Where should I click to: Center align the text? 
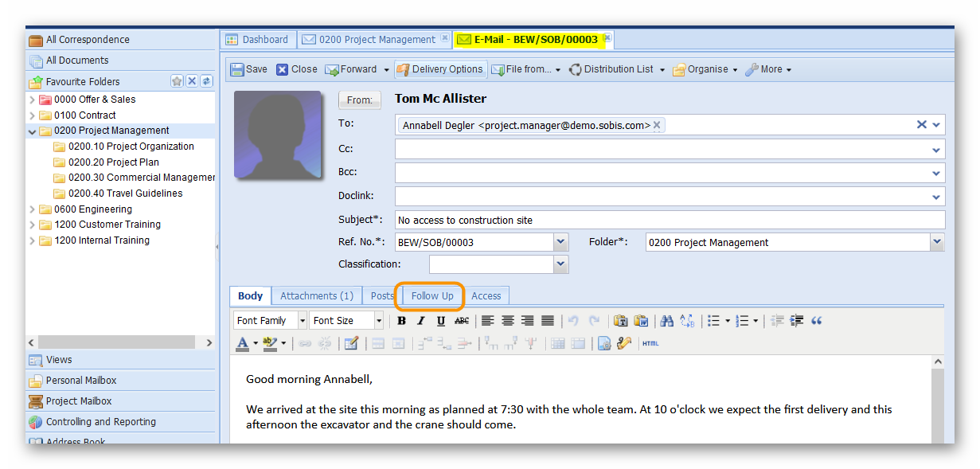507,321
